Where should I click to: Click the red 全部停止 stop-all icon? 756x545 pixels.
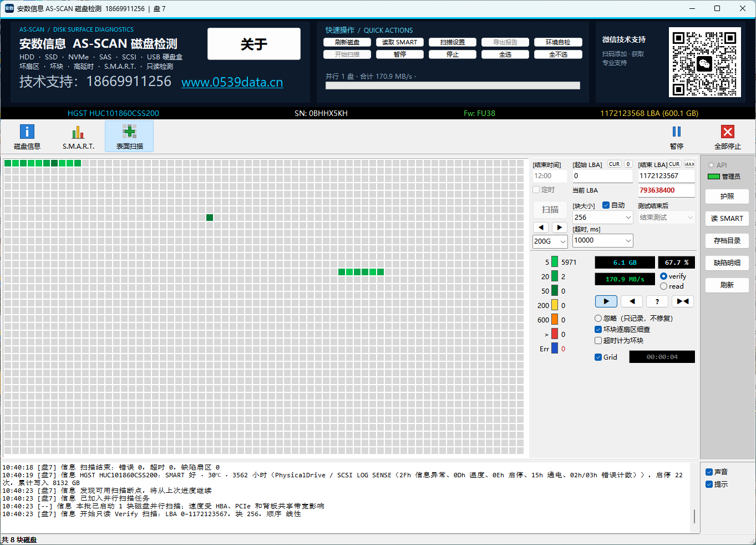click(728, 137)
